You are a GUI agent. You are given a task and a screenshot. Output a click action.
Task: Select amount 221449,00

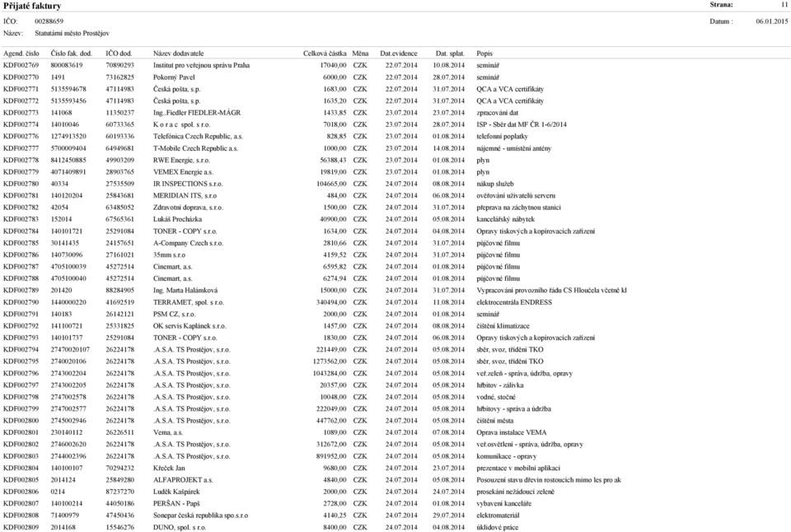click(x=331, y=349)
